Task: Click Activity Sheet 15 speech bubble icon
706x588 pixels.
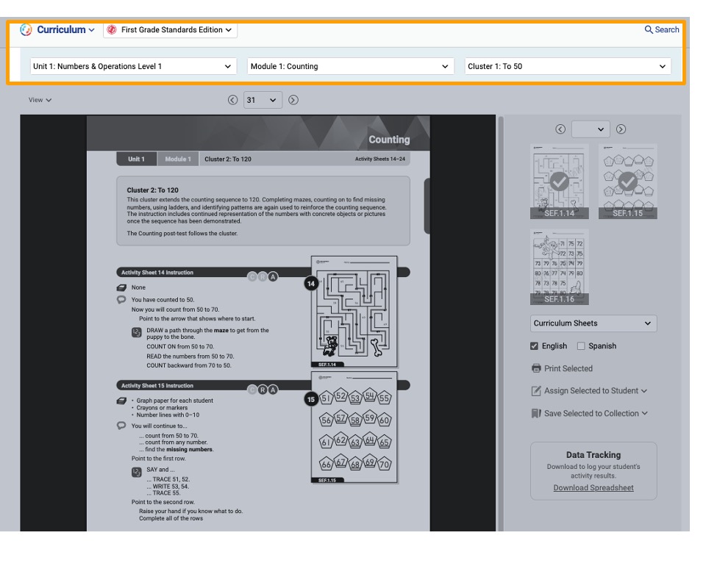Action: pyautogui.click(x=121, y=426)
